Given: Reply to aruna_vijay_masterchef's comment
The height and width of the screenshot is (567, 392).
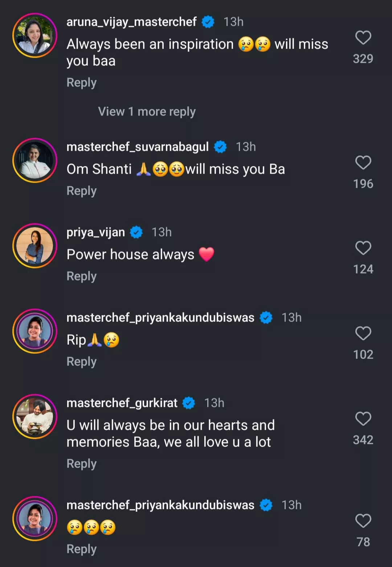Looking at the screenshot, I should pos(82,82).
